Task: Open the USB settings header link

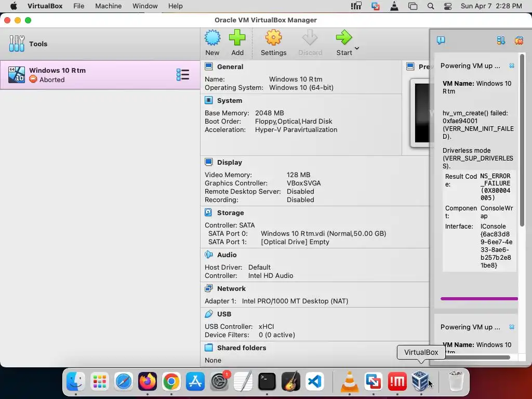Action: pyautogui.click(x=224, y=314)
